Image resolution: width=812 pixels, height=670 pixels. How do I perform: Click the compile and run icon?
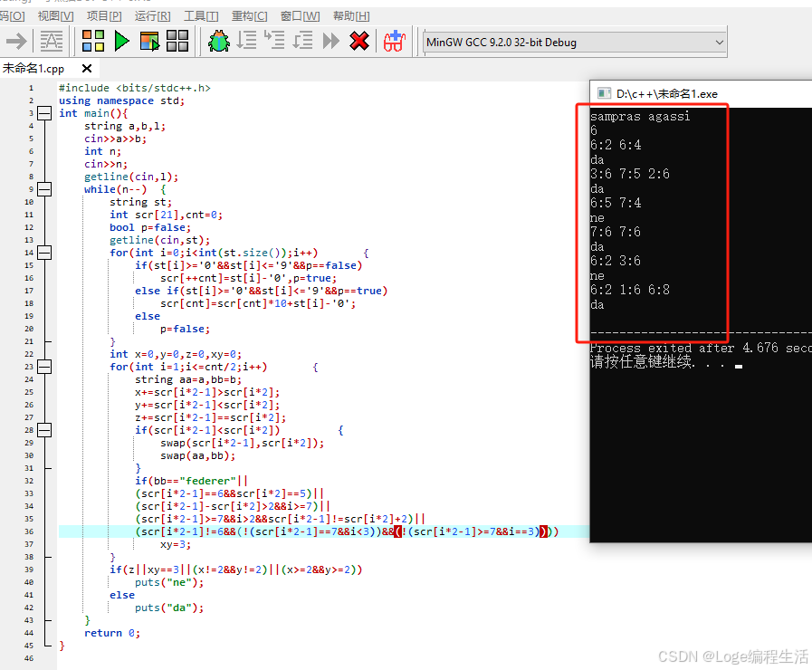click(149, 41)
